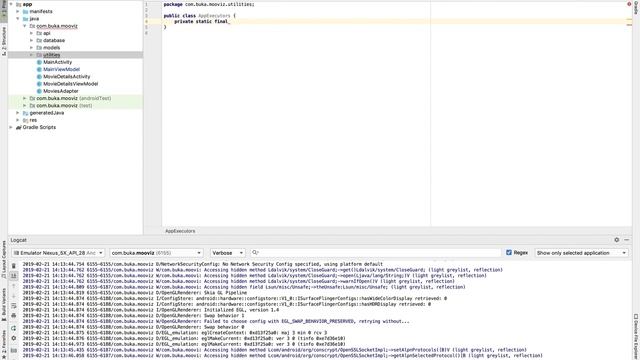Open MovieDetailsActivity class file
This screenshot has height=360, width=640.
coord(67,77)
